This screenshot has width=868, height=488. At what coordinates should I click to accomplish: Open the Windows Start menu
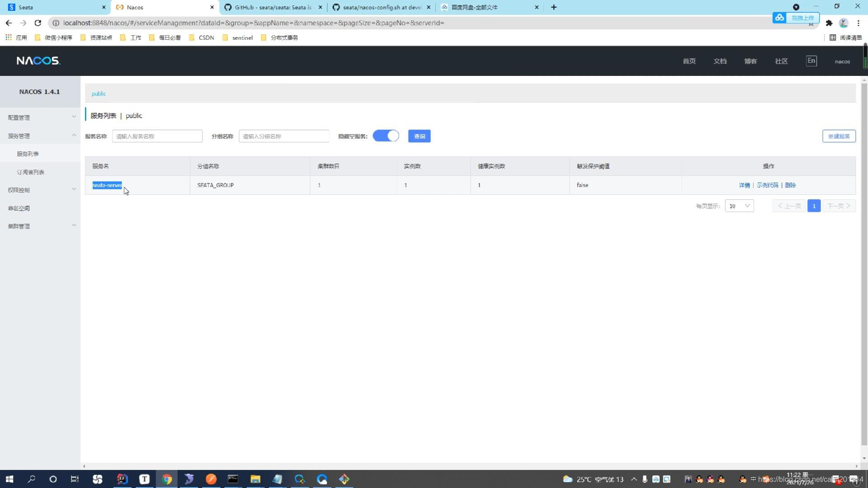click(x=9, y=479)
